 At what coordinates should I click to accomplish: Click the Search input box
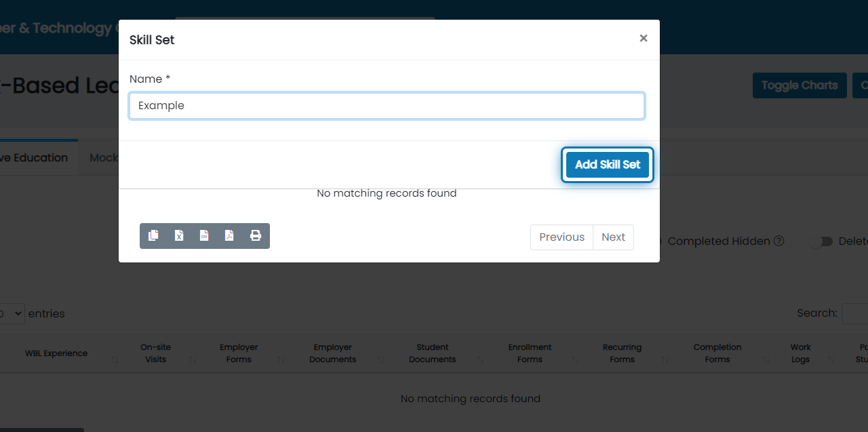(x=855, y=313)
